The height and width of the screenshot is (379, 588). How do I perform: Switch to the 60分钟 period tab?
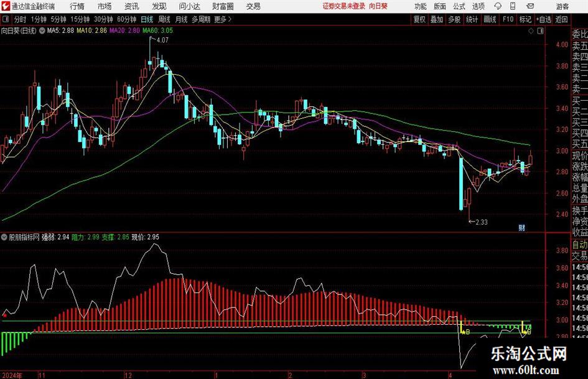click(127, 19)
